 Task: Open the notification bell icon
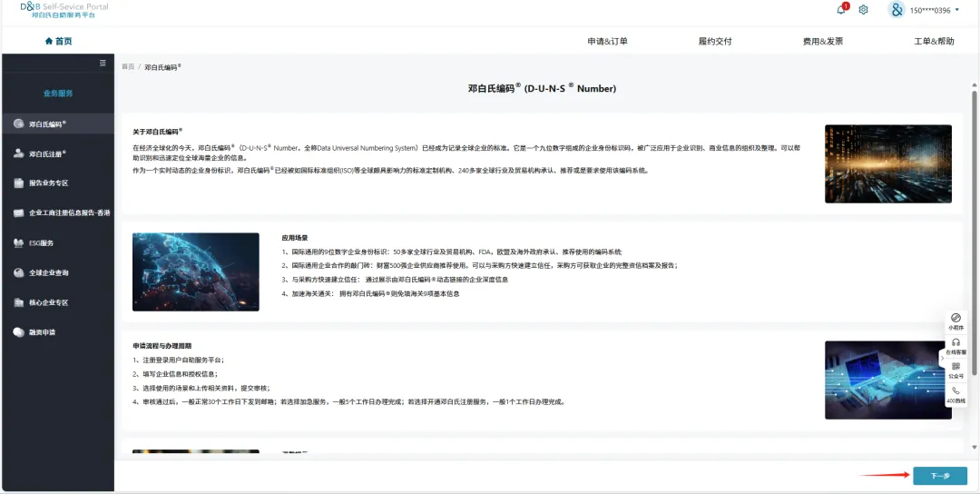(841, 9)
